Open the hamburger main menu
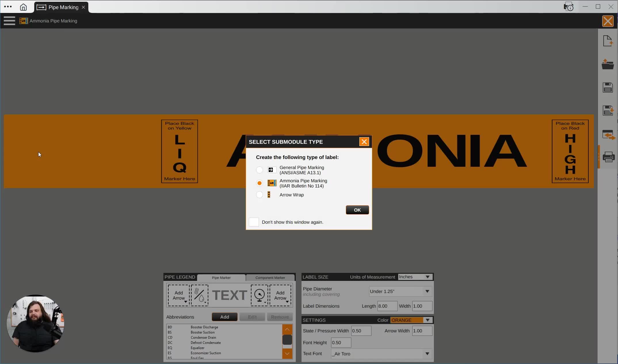 pos(9,21)
